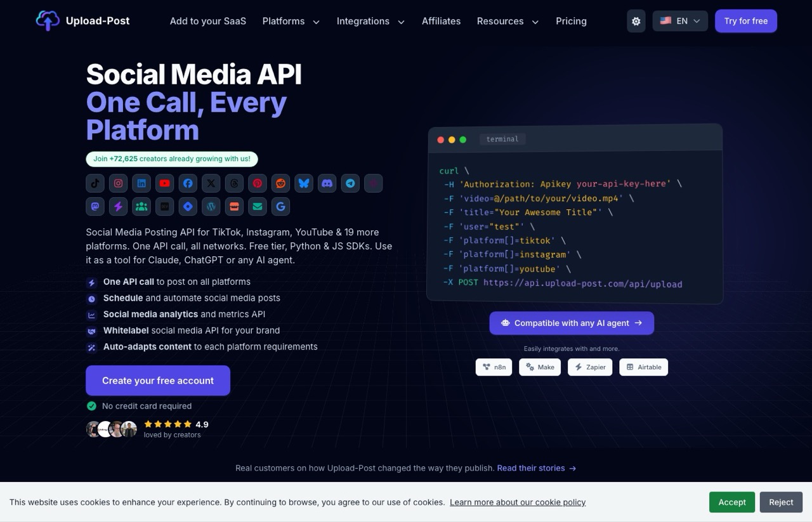Click Compatible with any AI agent button

(x=572, y=323)
